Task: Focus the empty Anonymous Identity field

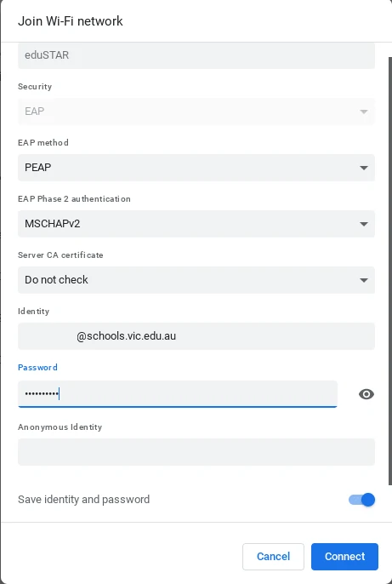Action: [196, 452]
